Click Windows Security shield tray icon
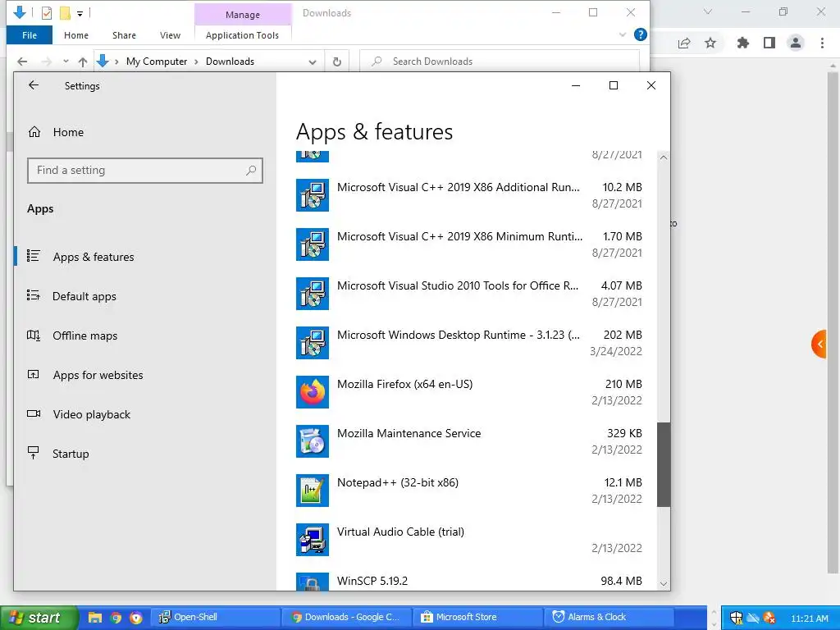 [x=736, y=619]
